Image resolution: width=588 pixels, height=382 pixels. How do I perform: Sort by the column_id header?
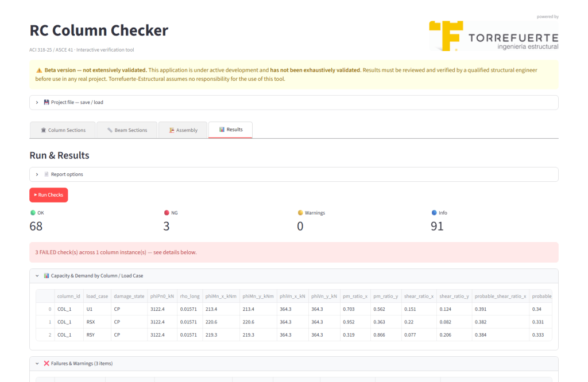pos(69,296)
